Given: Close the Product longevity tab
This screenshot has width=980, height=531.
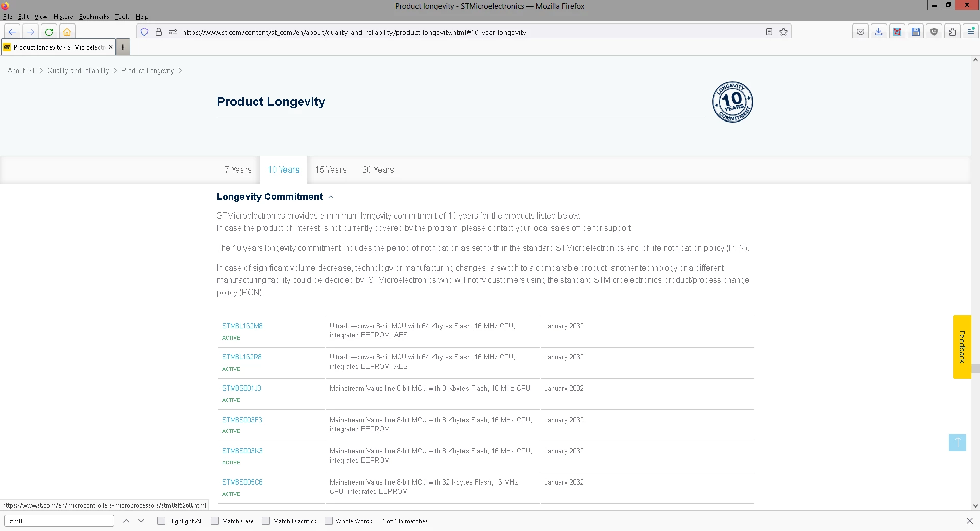Looking at the screenshot, I should (111, 47).
